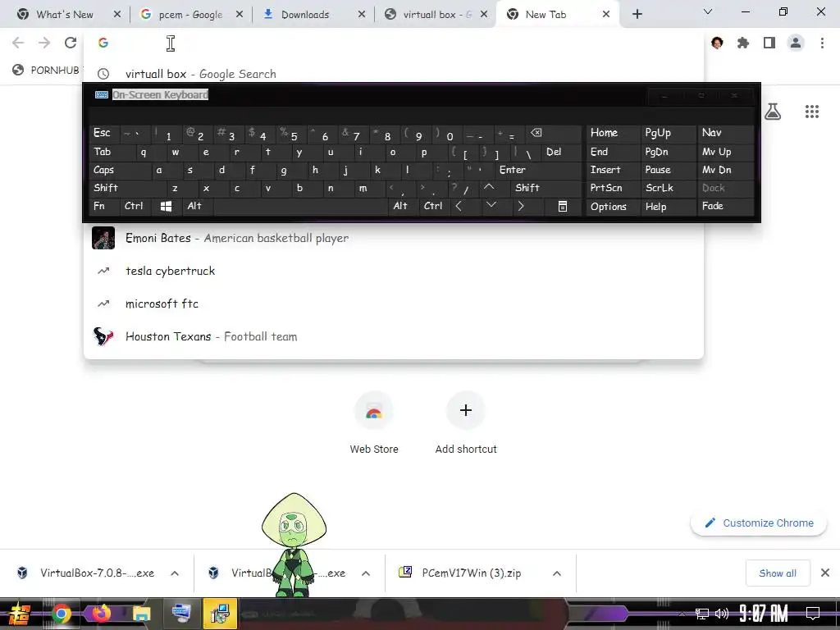Switch to virtuall box tab
The width and height of the screenshot is (840, 630).
click(436, 15)
